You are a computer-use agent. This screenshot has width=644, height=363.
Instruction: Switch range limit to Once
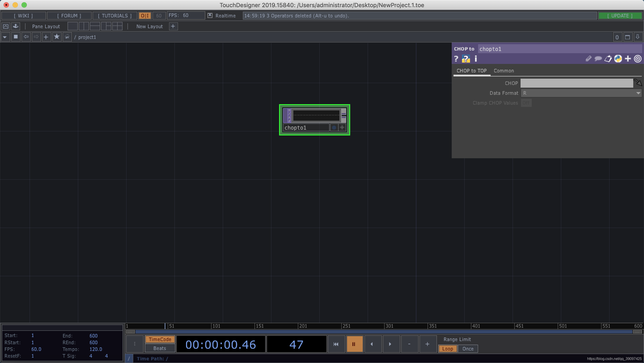[x=468, y=348]
